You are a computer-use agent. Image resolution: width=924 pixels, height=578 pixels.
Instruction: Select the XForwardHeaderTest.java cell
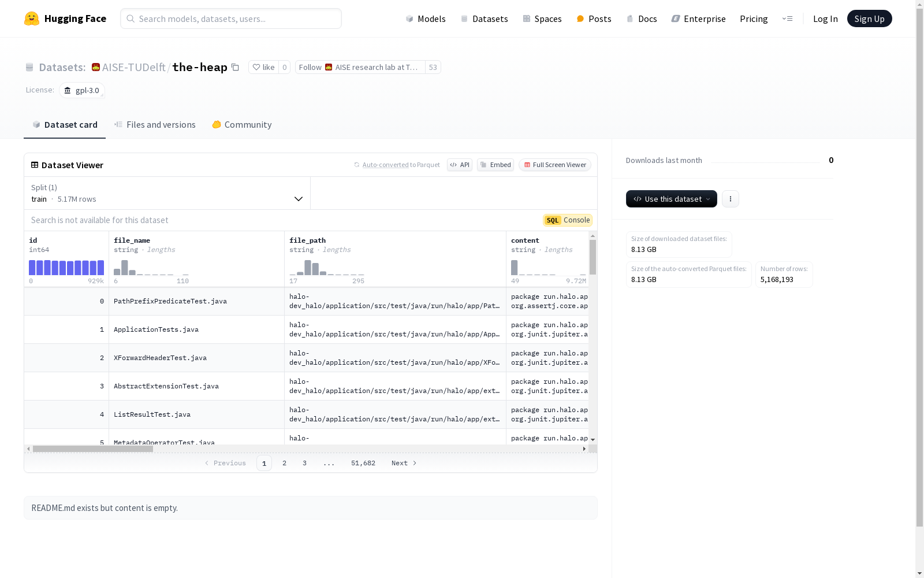click(x=196, y=358)
